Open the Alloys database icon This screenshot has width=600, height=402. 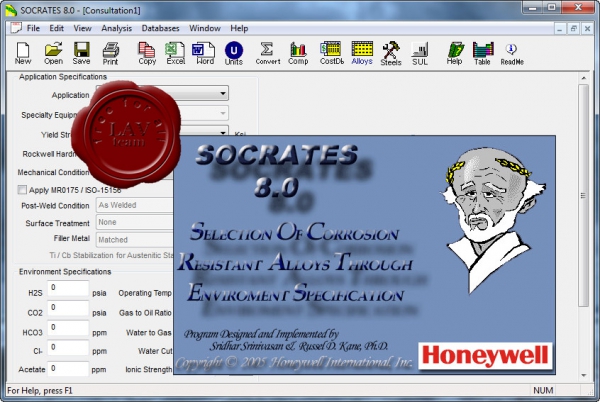click(x=362, y=53)
